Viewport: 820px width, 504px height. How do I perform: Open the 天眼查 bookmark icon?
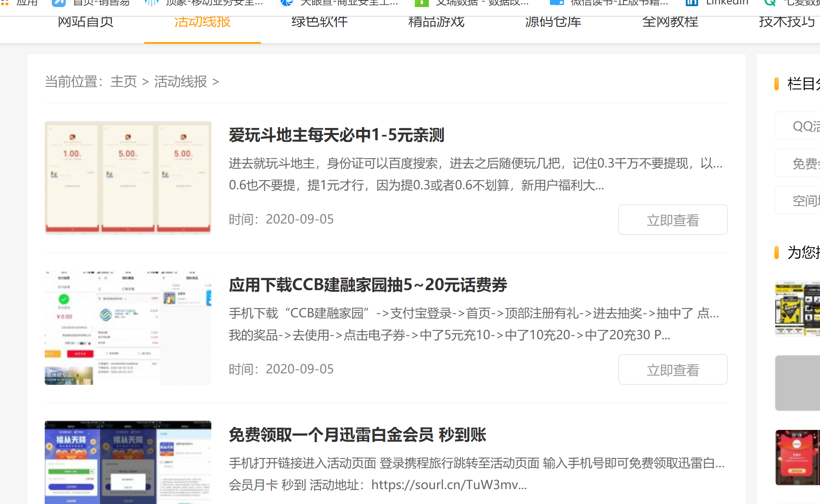[x=286, y=3]
